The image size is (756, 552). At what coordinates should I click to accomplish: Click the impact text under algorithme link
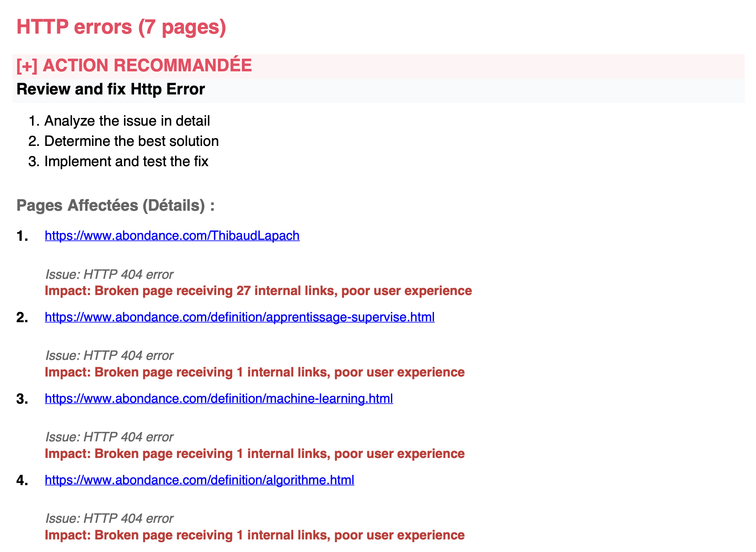(254, 535)
